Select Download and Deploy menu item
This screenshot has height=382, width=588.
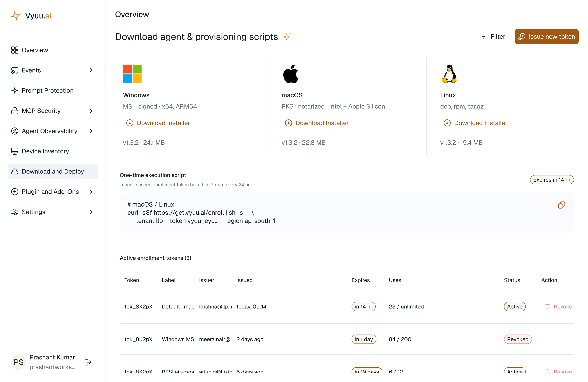coord(53,172)
